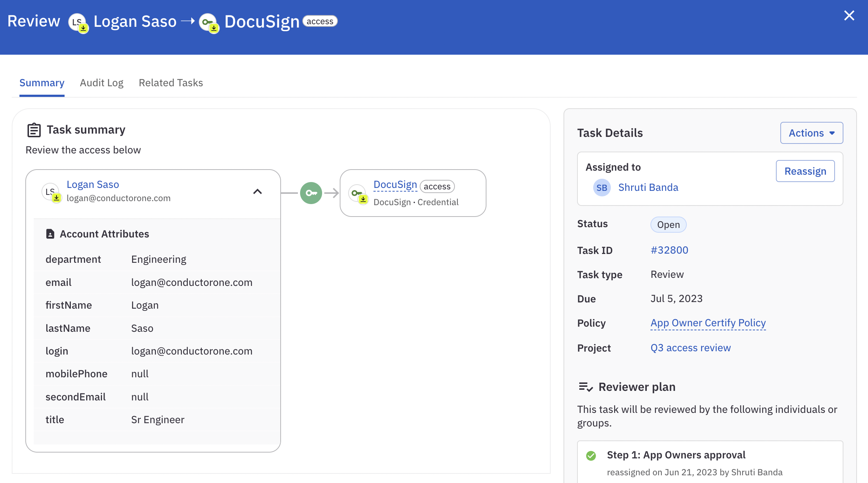Click 'DocuSign · Credential' subtitle text

[x=416, y=202]
